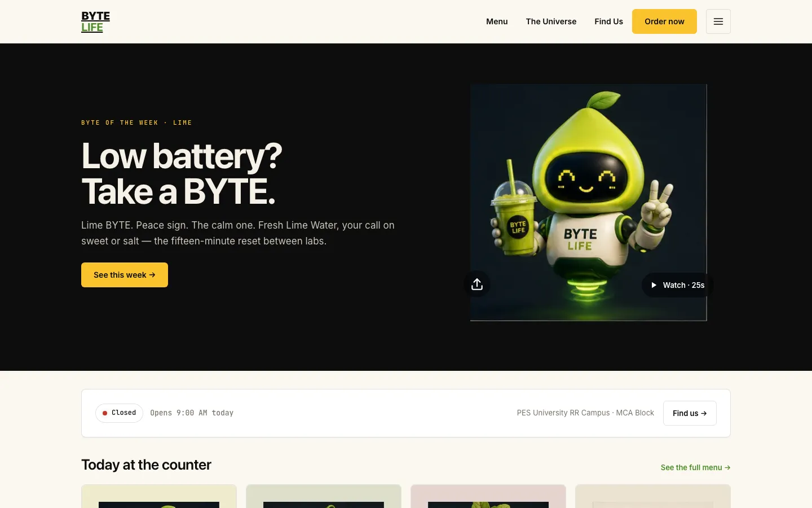Click the Lime BYTE mascot image
This screenshot has height=508, width=812.
[588, 202]
